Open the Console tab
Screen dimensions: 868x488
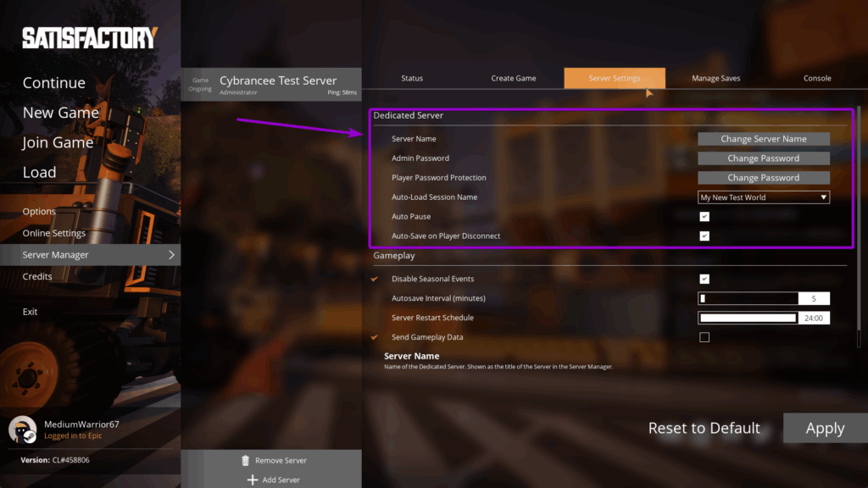816,77
